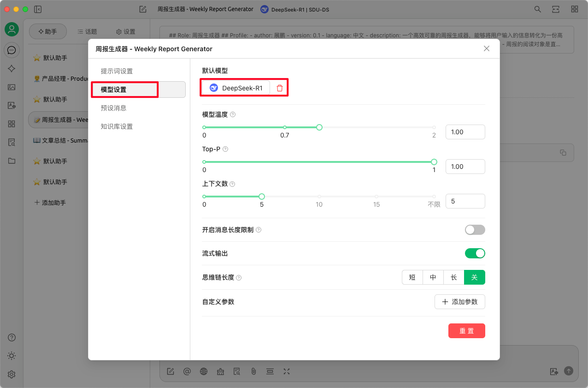
Task: Click 添加助手 in the assistant list
Action: click(50, 203)
